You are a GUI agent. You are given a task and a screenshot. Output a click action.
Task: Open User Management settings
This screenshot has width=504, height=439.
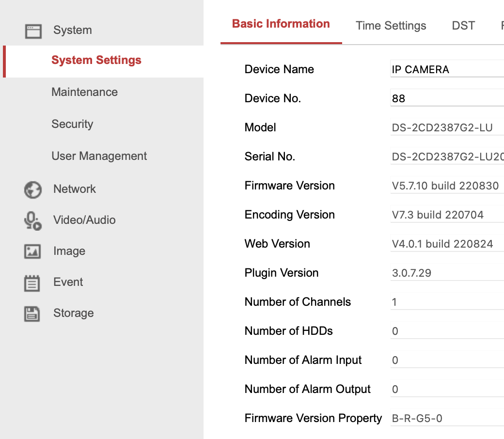[x=99, y=156]
